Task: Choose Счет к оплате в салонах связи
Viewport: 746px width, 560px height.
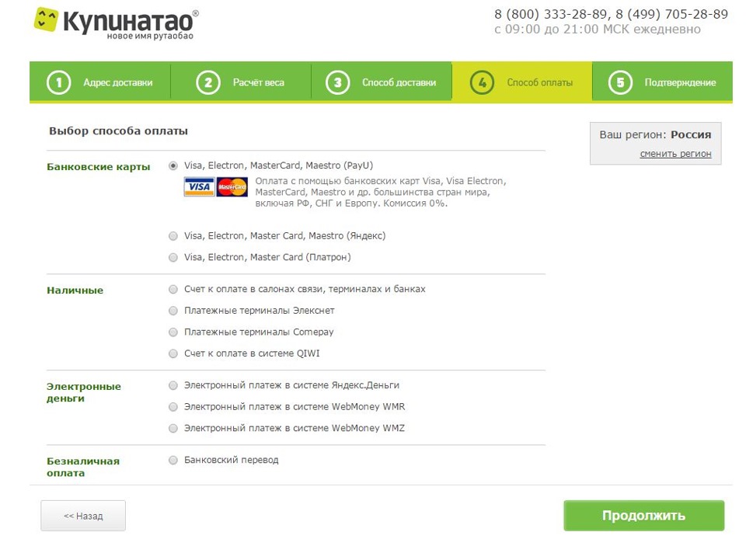Action: 173,289
